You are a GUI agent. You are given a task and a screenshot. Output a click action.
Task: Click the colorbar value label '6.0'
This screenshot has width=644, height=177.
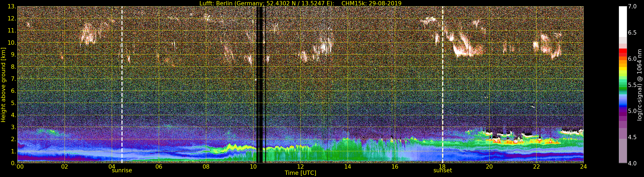click(x=632, y=59)
